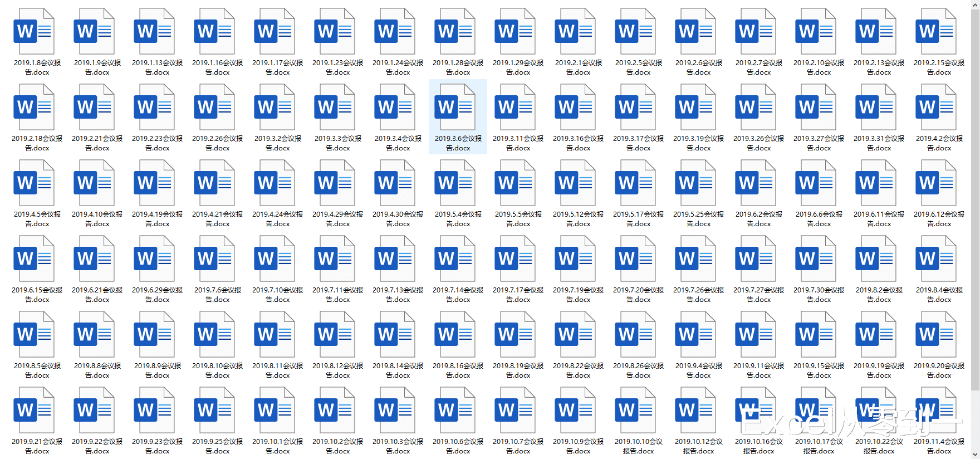Click the file icon for 2019.7.13会议报告.docx
This screenshot has width=980, height=459.
click(x=395, y=258)
